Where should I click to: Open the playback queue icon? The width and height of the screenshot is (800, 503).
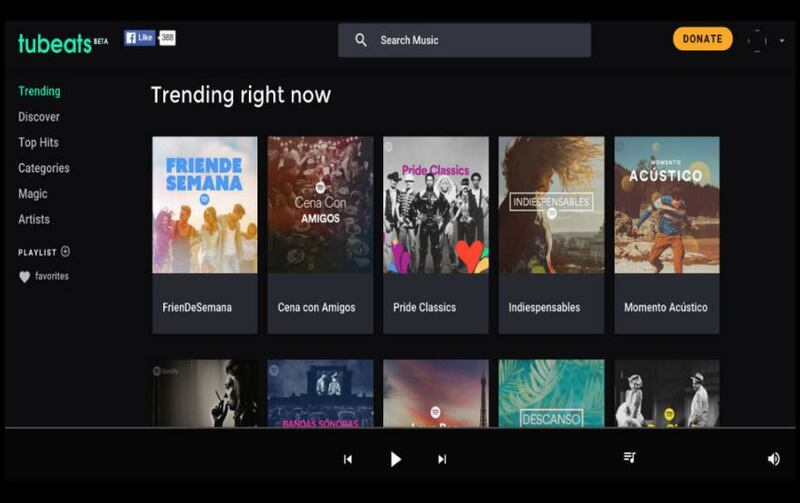[x=629, y=458]
